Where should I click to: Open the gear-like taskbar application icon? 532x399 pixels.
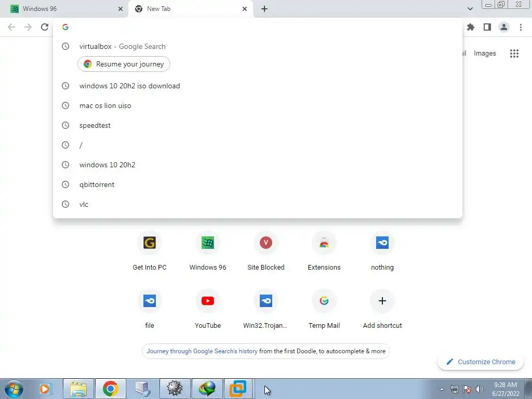click(x=175, y=389)
